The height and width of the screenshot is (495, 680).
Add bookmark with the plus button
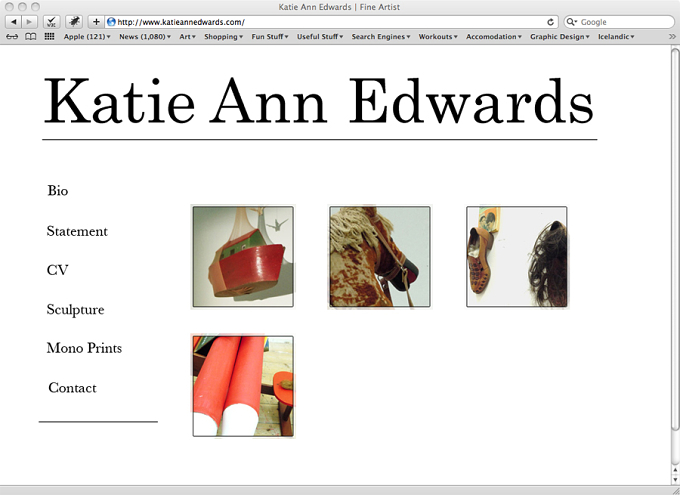[x=96, y=22]
